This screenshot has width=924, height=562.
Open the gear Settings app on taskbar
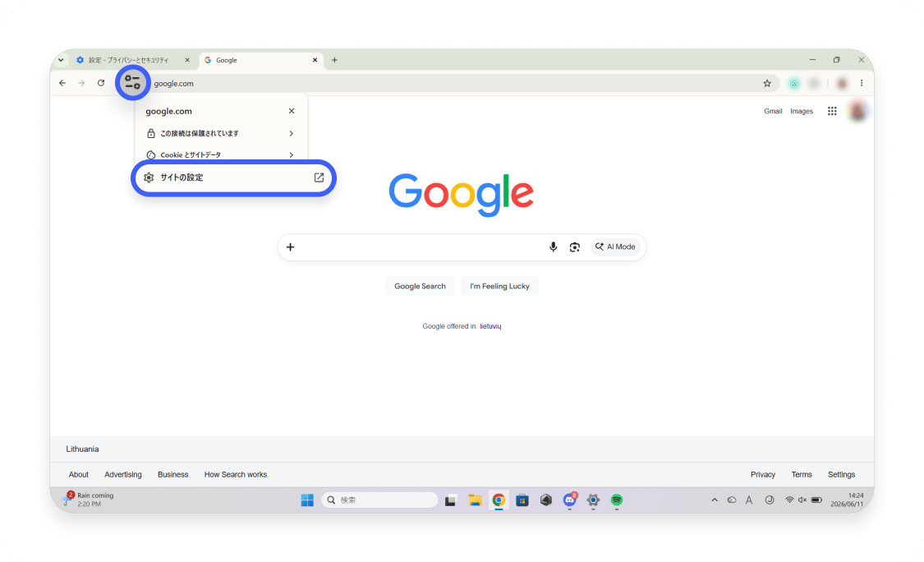click(x=593, y=500)
